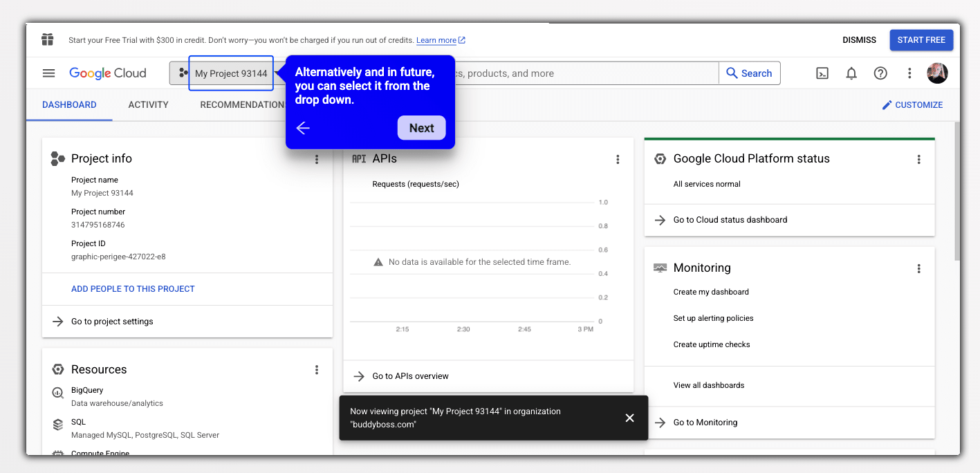Viewport: 980px width, 473px height.
Task: Open the SQL resource link
Action: tap(78, 423)
